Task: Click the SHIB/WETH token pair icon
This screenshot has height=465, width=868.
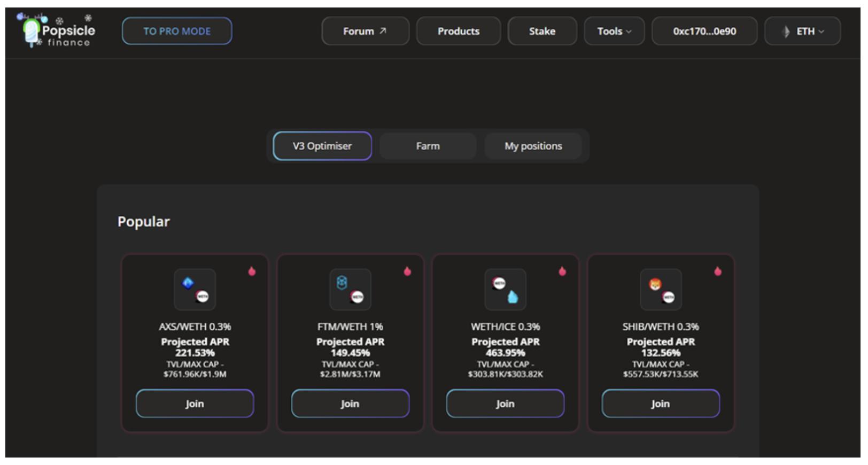Action: click(661, 290)
